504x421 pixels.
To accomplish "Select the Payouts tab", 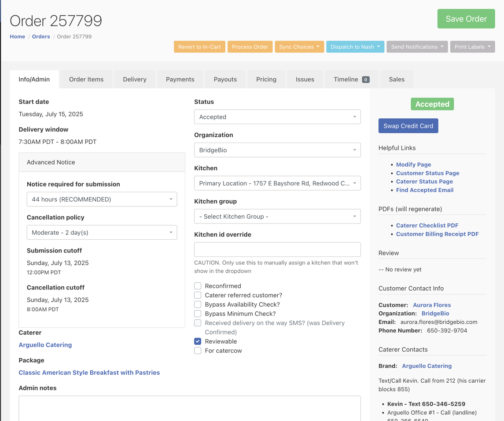I will tap(225, 79).
